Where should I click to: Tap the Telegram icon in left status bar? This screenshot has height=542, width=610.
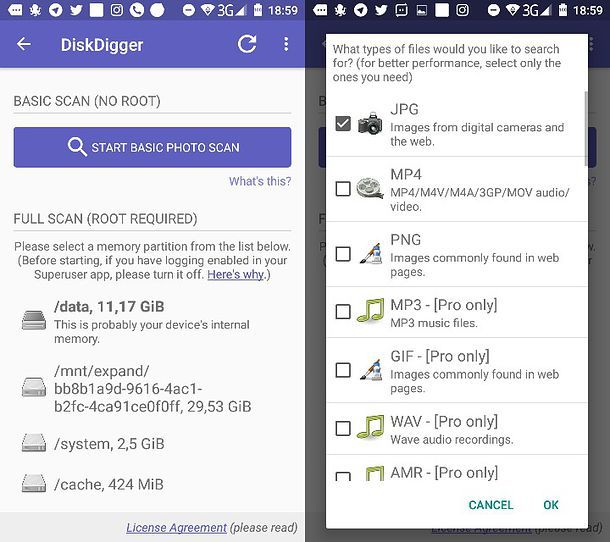point(56,10)
